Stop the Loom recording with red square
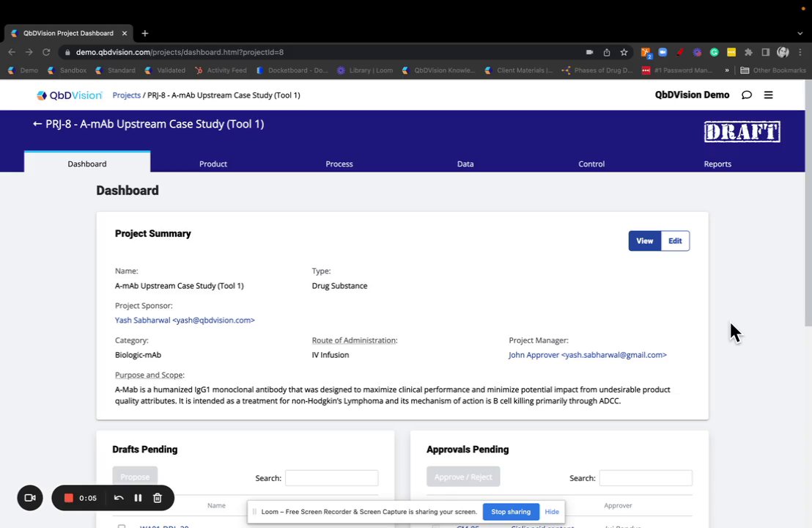The image size is (812, 528). coord(68,498)
